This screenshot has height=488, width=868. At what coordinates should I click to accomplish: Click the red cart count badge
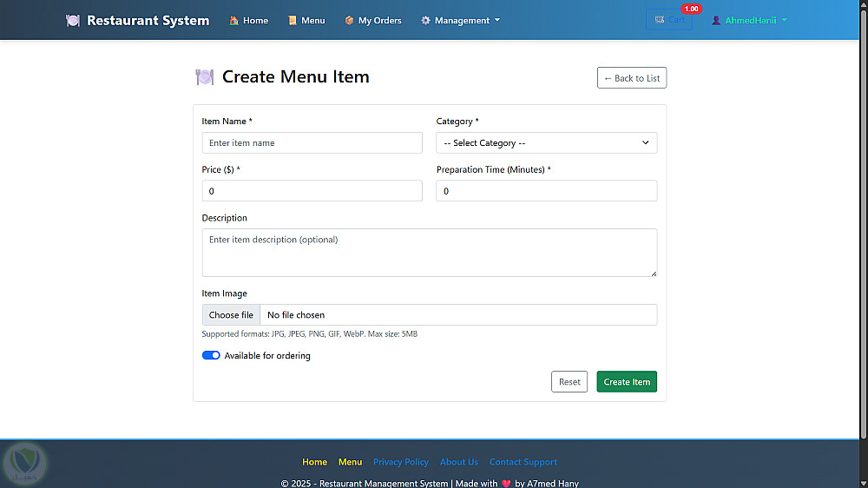point(691,9)
